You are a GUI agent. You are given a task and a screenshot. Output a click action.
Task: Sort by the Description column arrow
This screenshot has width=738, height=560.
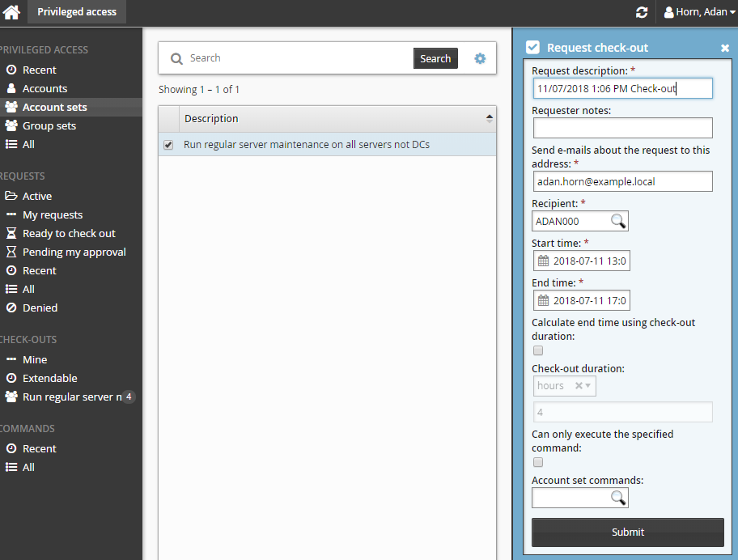[489, 118]
